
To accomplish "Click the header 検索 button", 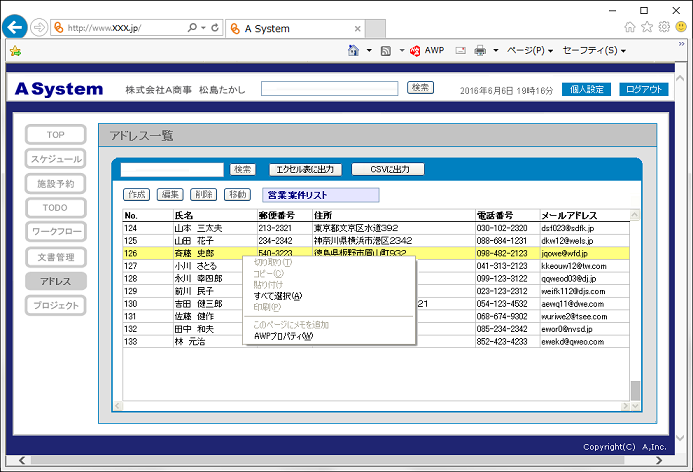I will click(420, 88).
